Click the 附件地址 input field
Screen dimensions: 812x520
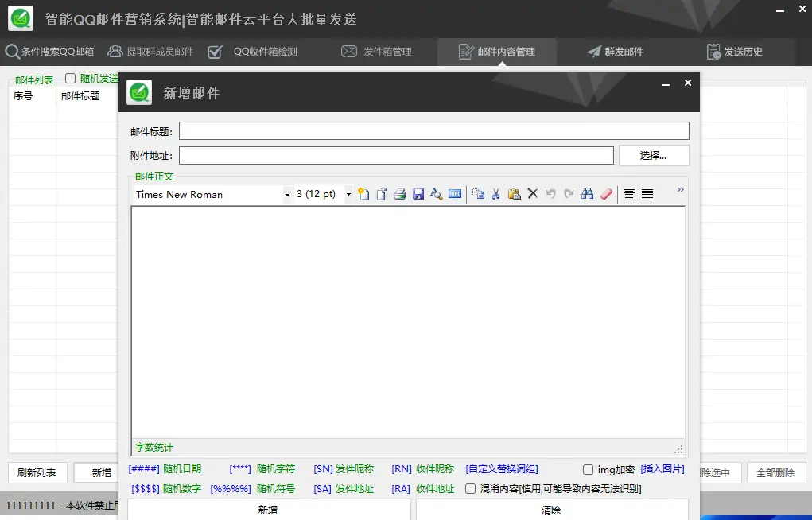(x=396, y=155)
